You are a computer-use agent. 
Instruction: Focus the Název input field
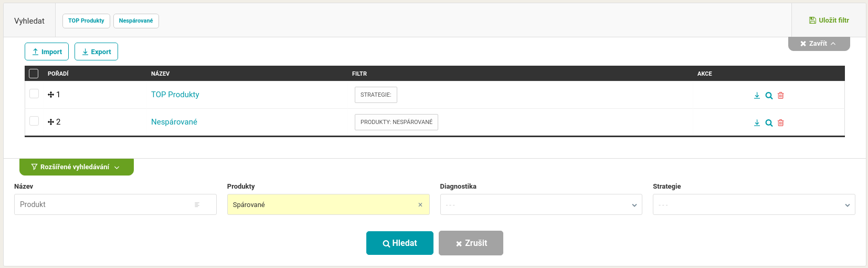[115, 204]
